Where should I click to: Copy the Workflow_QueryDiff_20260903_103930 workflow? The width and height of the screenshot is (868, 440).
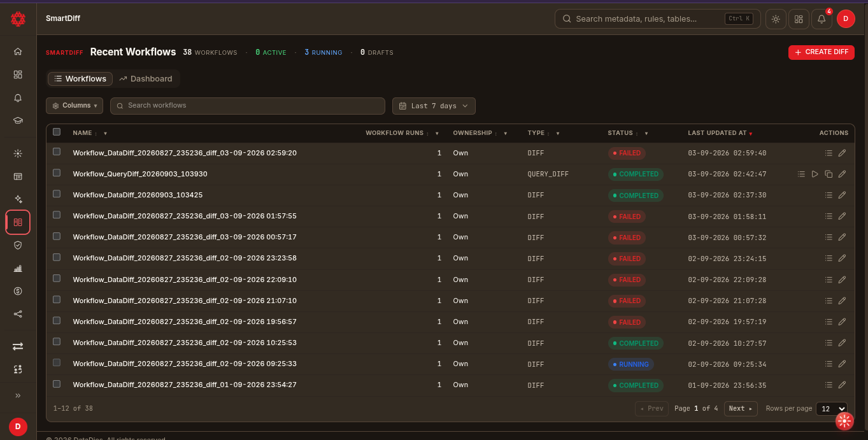coord(829,174)
